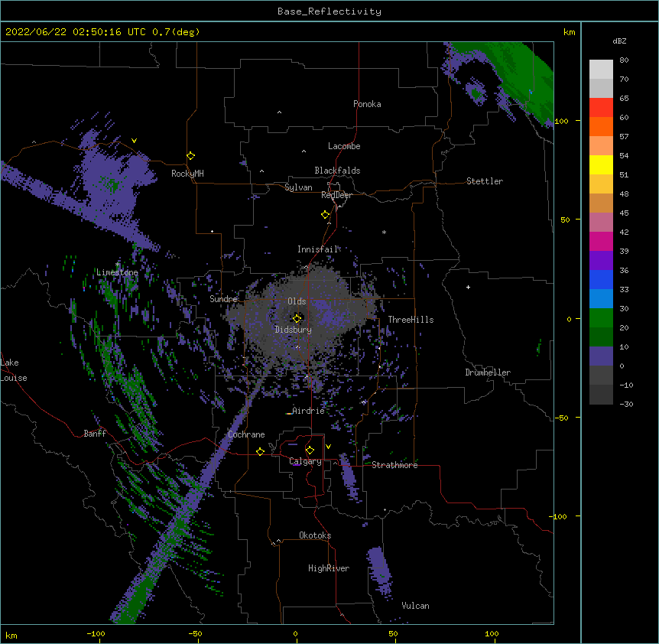Select the ThreeHills label

(x=411, y=320)
